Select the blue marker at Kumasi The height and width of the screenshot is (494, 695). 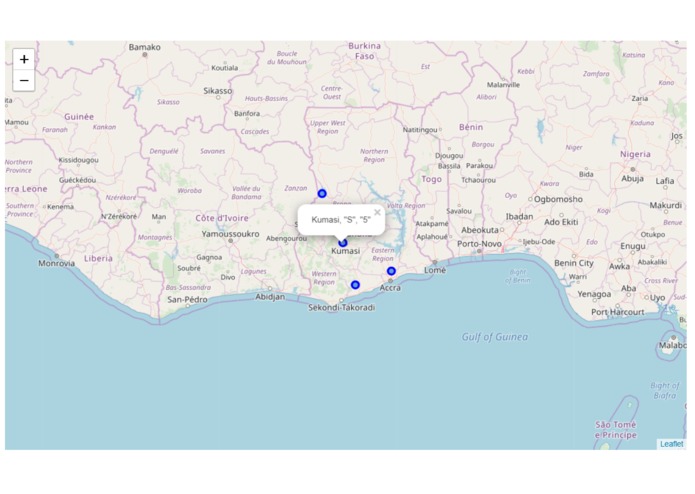(x=343, y=243)
